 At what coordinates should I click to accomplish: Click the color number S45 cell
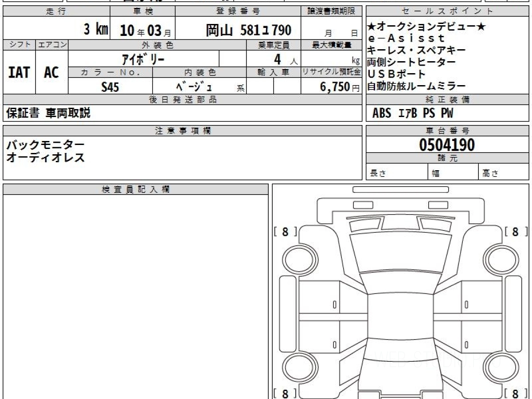(x=110, y=87)
